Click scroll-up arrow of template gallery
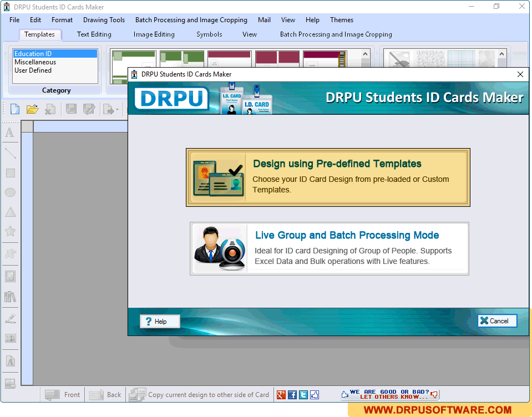Image resolution: width=532 pixels, height=417 pixels. click(x=365, y=54)
